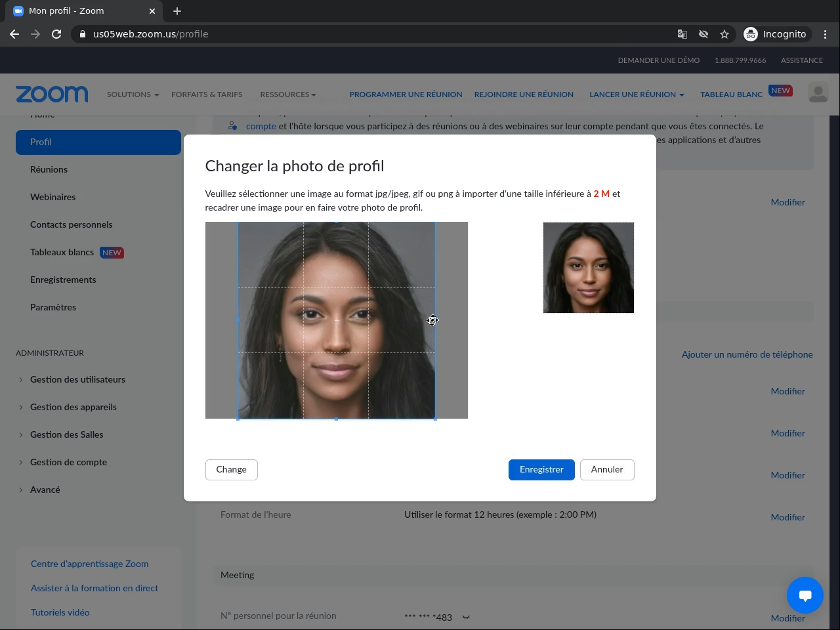Open Tableau Blanc link
The height and width of the screenshot is (630, 840).
coord(731,94)
